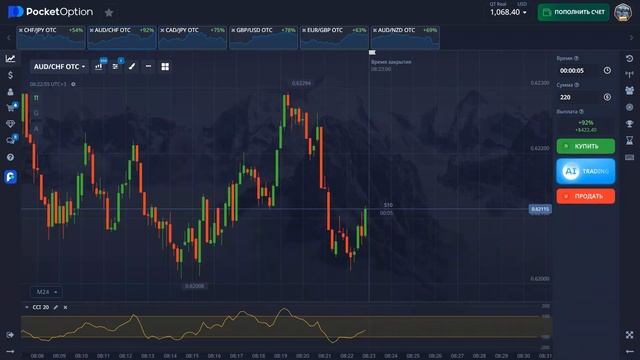Click the blue Pocket app sidebar icon

[10, 177]
